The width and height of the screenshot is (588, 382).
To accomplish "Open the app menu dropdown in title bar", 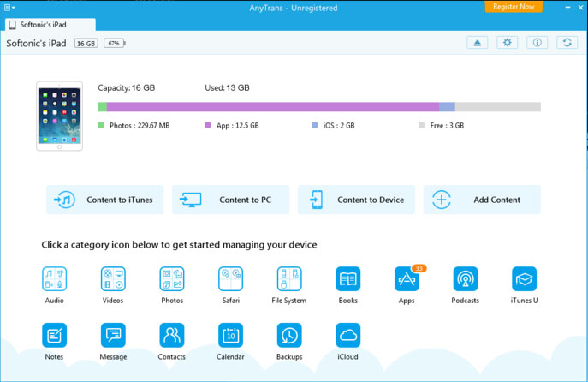I will click(x=9, y=8).
